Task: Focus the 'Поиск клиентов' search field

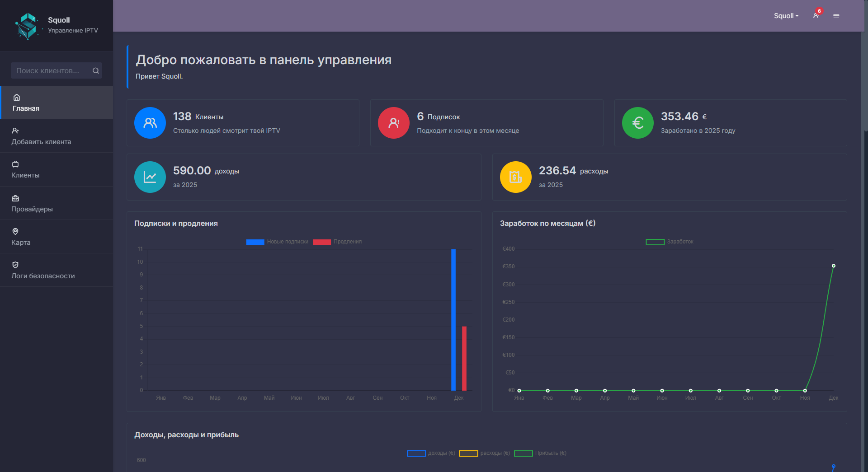Action: 50,71
